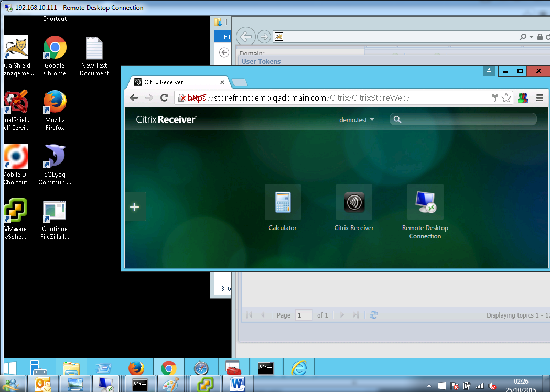The image size is (550, 392).
Task: Launch the Calculator app in Citrix Receiver
Action: [283, 202]
